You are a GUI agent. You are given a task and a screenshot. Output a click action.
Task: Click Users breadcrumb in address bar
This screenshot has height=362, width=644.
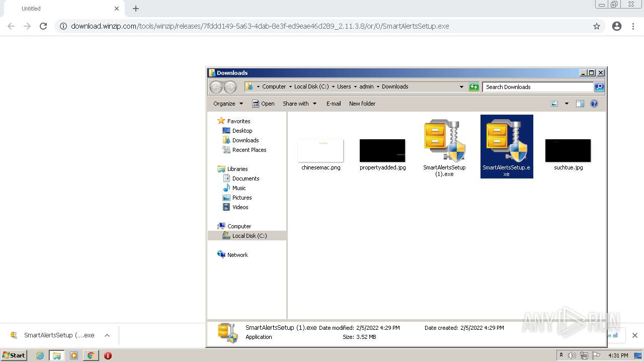point(344,86)
